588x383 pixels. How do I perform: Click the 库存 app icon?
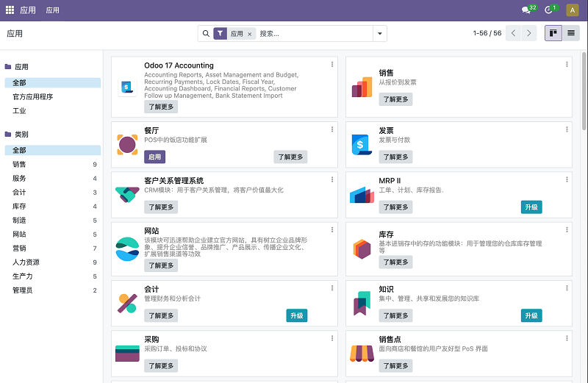362,249
